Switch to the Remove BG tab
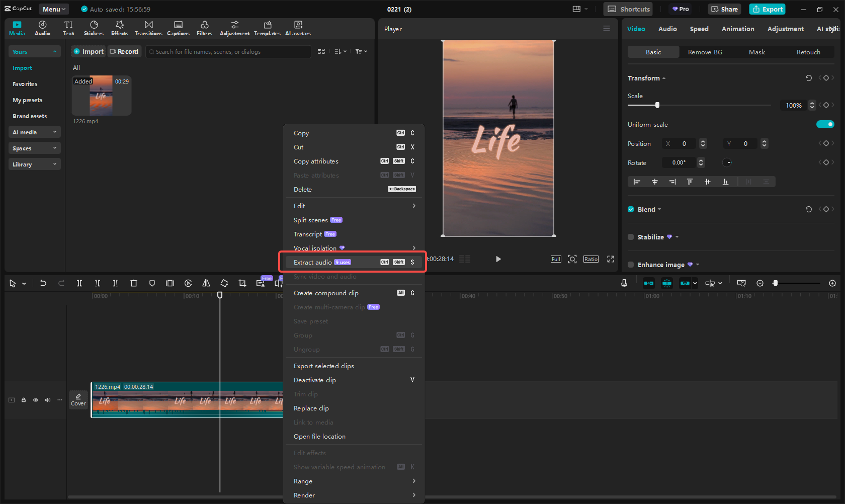 pos(704,52)
